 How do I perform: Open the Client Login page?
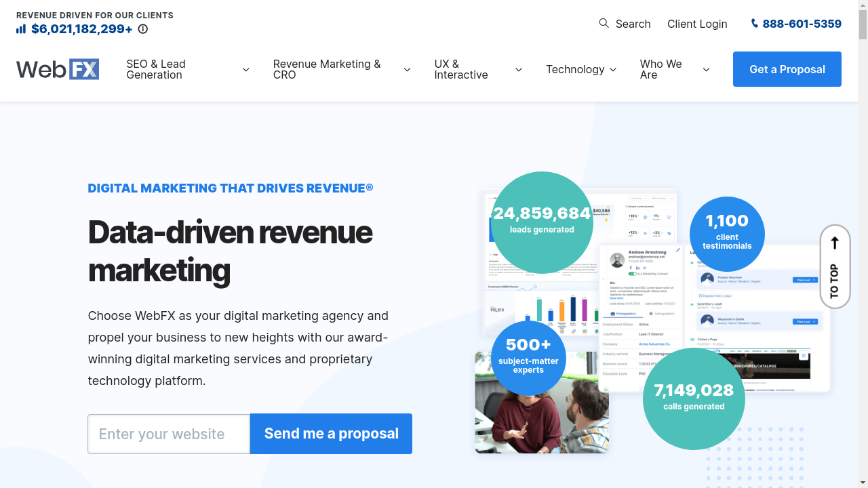697,24
